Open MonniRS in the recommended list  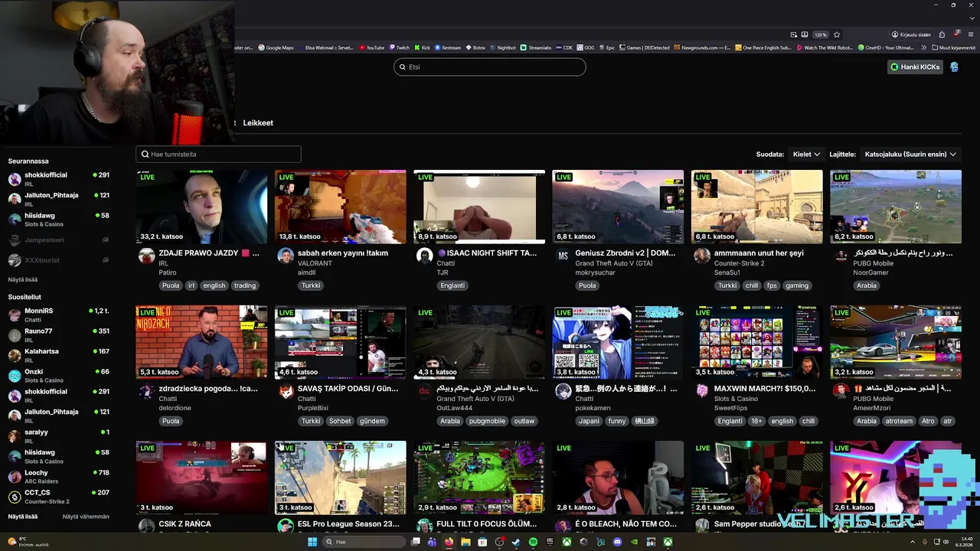pyautogui.click(x=58, y=314)
